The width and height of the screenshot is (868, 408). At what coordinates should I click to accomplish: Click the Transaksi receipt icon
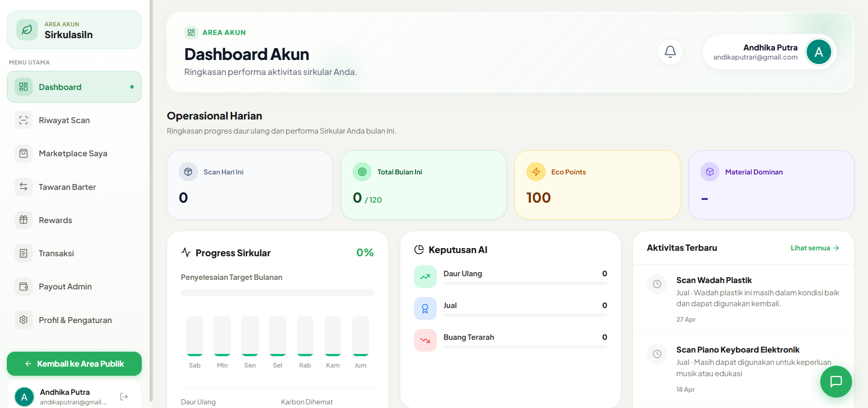click(x=24, y=254)
